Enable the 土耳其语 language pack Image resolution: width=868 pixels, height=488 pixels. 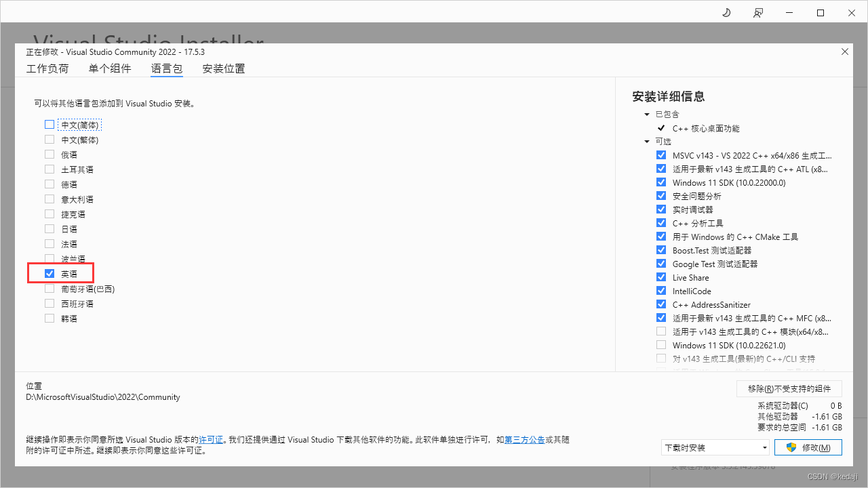click(x=50, y=169)
